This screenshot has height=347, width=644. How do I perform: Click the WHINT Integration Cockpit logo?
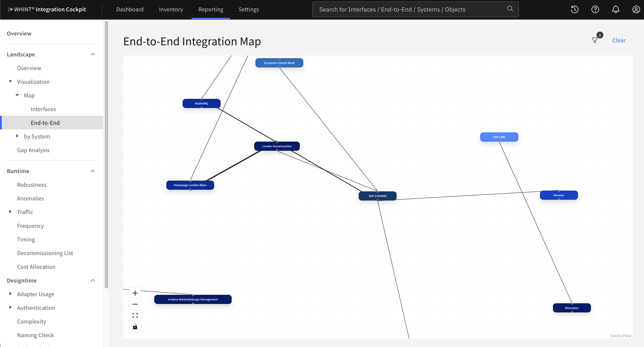47,9
